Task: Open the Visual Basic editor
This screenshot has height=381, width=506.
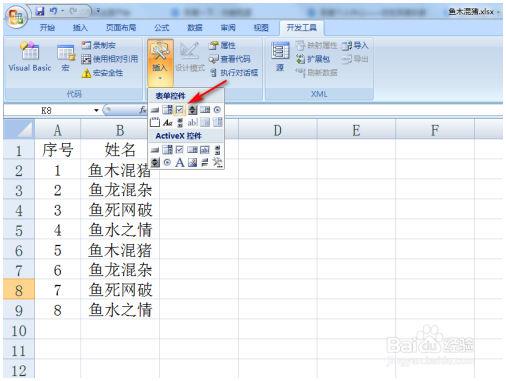Action: click(x=30, y=57)
